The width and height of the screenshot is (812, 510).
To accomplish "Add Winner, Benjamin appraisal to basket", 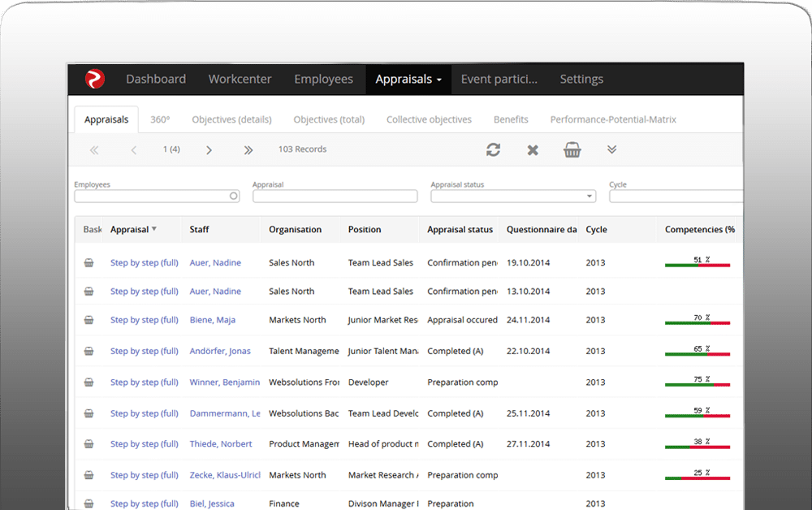I will click(89, 382).
